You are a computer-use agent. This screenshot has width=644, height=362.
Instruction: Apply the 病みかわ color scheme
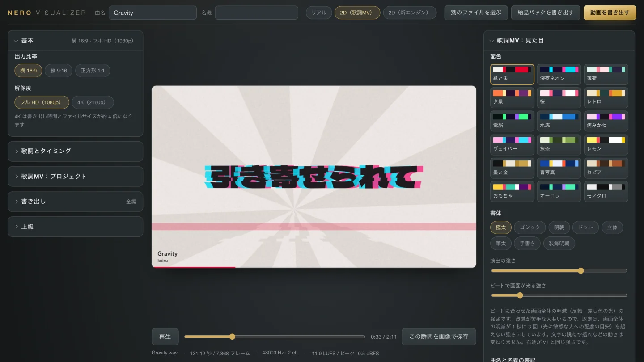[606, 121]
